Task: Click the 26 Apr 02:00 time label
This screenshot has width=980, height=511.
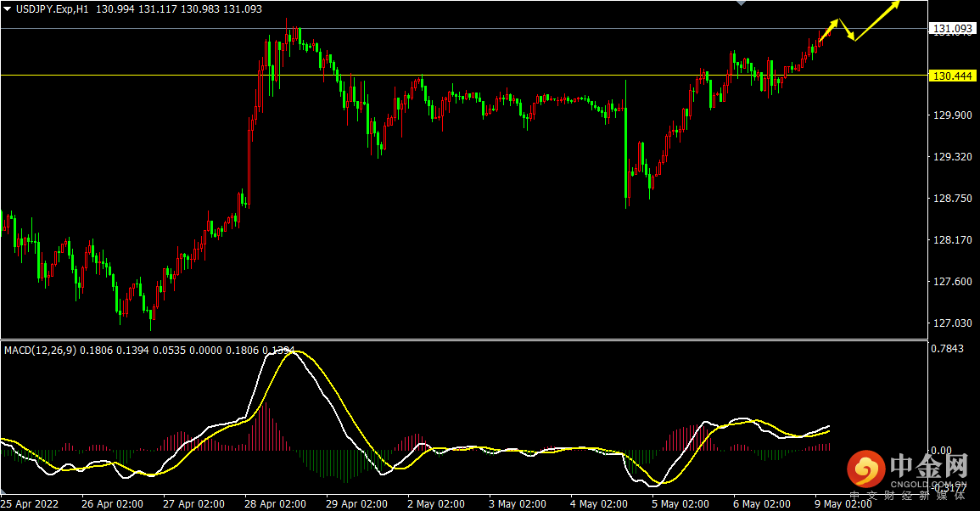Action: (x=113, y=504)
